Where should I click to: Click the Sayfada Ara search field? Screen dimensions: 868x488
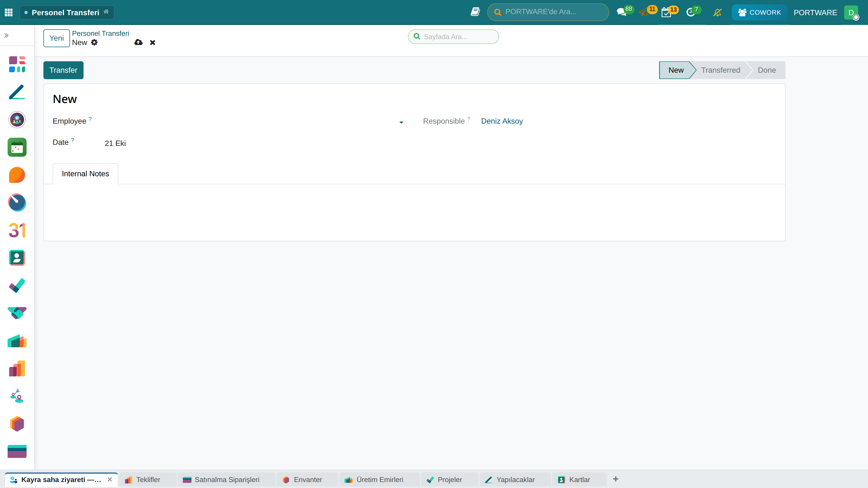click(x=453, y=37)
